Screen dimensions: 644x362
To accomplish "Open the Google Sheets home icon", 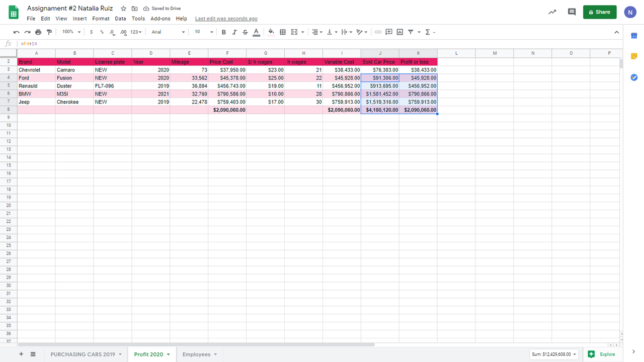I will (14, 13).
